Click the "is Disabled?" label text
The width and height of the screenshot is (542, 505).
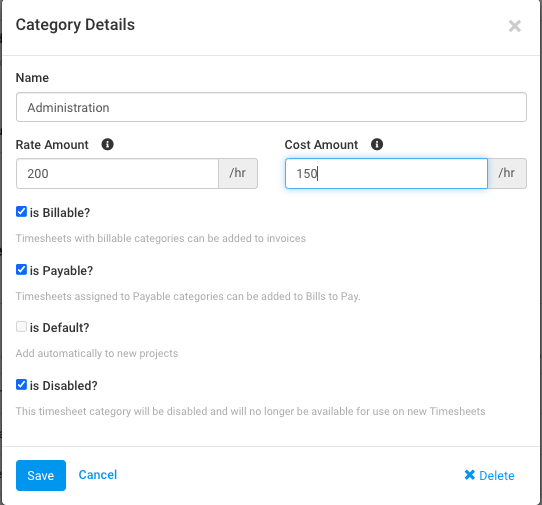click(64, 385)
